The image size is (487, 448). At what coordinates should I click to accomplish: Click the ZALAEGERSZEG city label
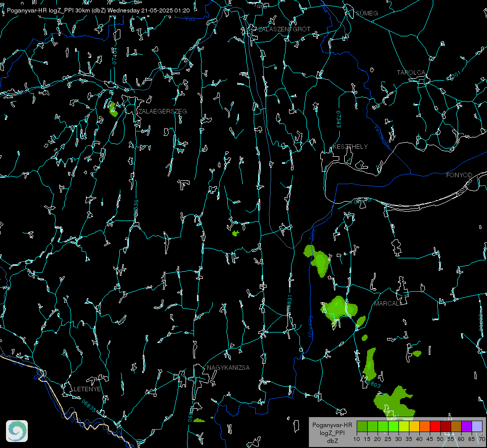163,112
